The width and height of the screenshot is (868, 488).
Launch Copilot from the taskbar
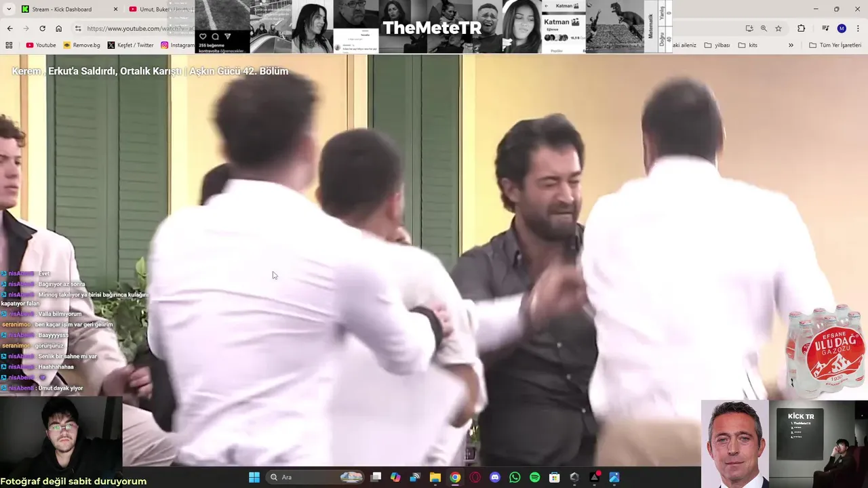coord(395,477)
